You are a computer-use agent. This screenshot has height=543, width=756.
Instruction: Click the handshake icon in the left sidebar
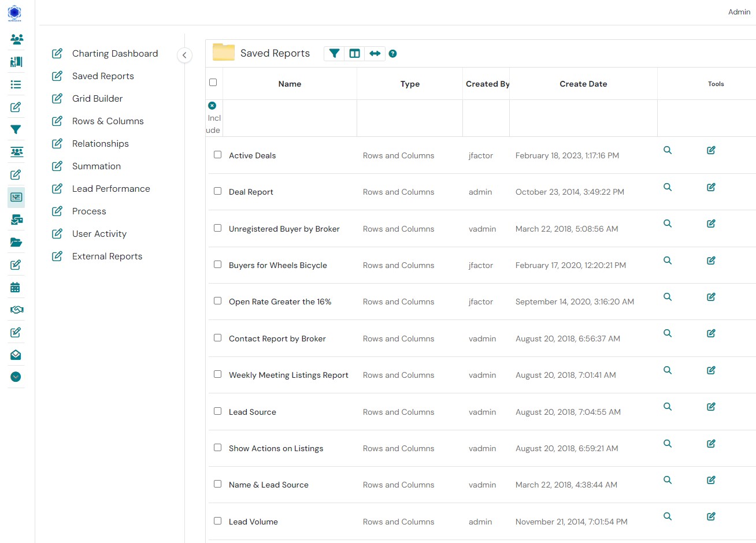(x=16, y=310)
